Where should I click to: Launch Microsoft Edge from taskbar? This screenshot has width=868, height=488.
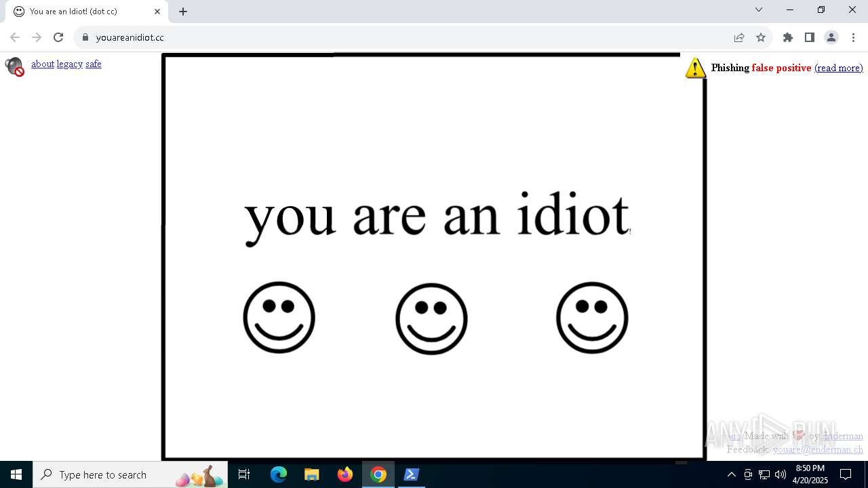coord(279,474)
